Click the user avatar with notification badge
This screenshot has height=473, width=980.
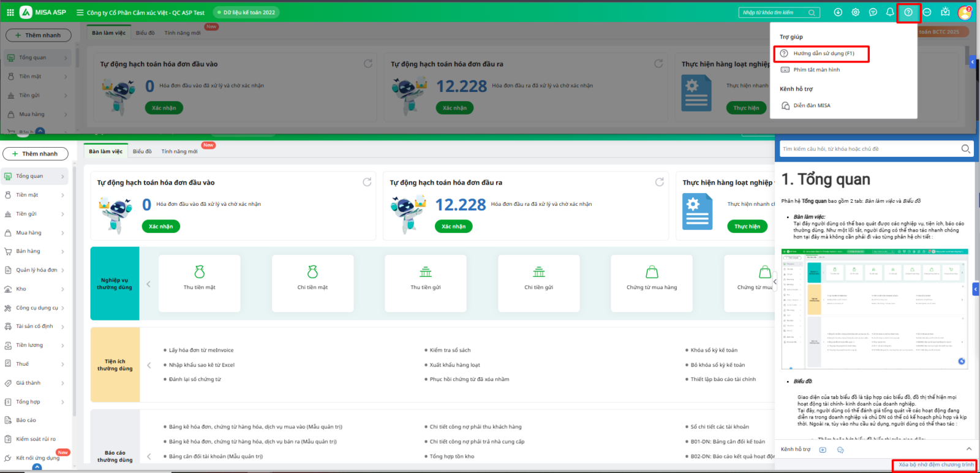tap(965, 12)
